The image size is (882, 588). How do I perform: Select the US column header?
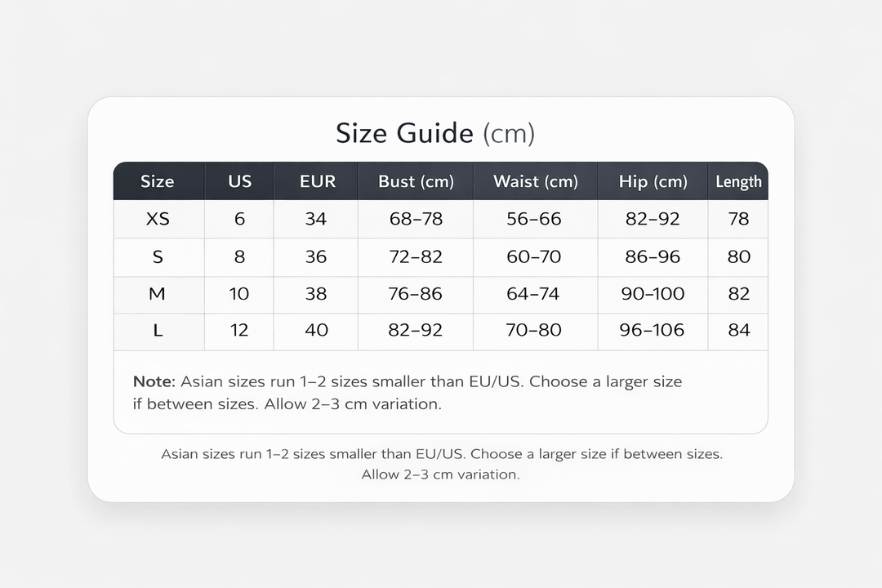tap(239, 181)
